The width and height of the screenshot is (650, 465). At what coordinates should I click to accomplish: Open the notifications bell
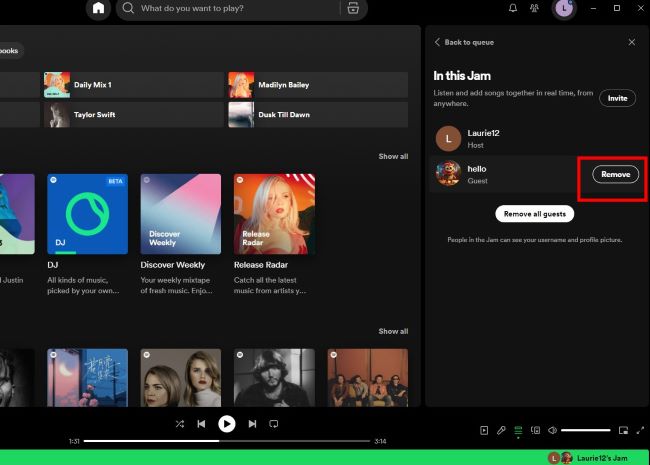(513, 9)
